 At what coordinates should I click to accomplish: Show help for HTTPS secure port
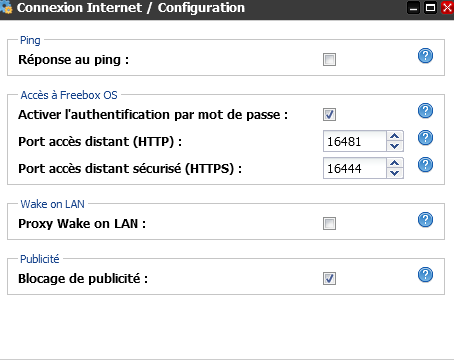pos(425,165)
